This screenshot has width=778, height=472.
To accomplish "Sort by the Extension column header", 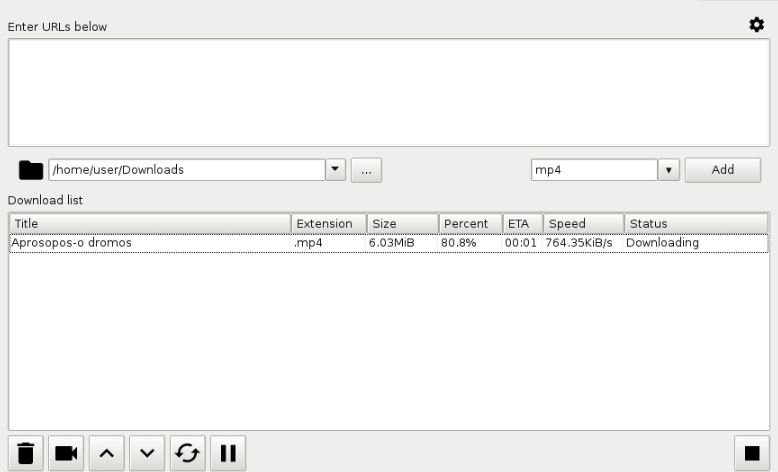I will 329,223.
